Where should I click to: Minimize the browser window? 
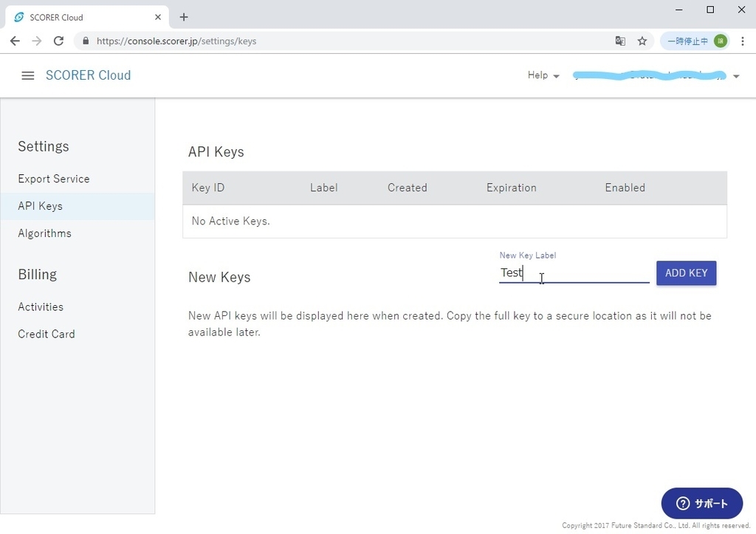[679, 10]
